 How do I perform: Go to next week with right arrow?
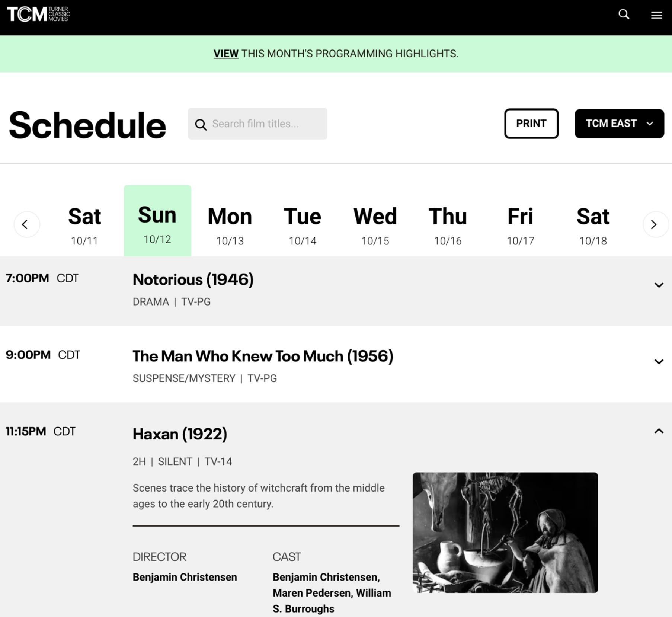(x=655, y=224)
